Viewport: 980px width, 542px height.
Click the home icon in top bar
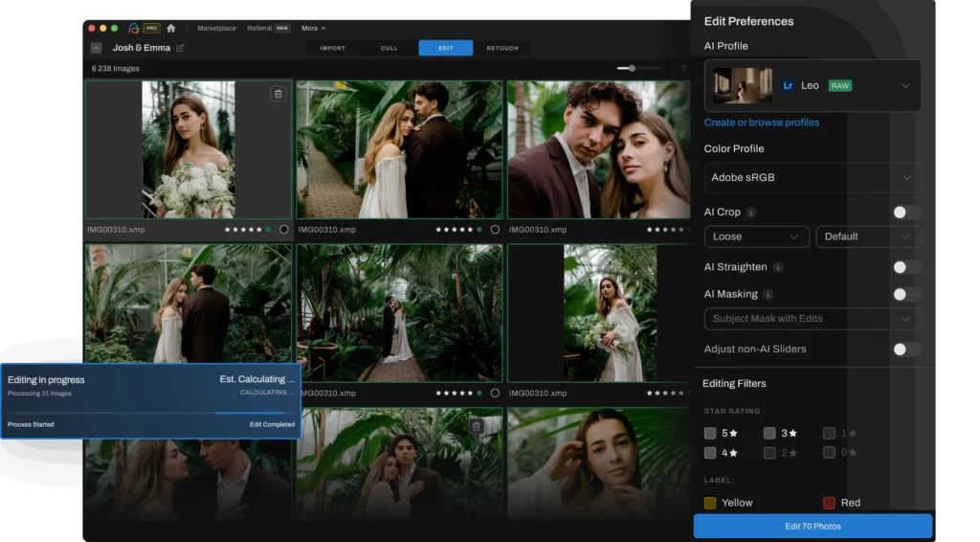click(171, 29)
